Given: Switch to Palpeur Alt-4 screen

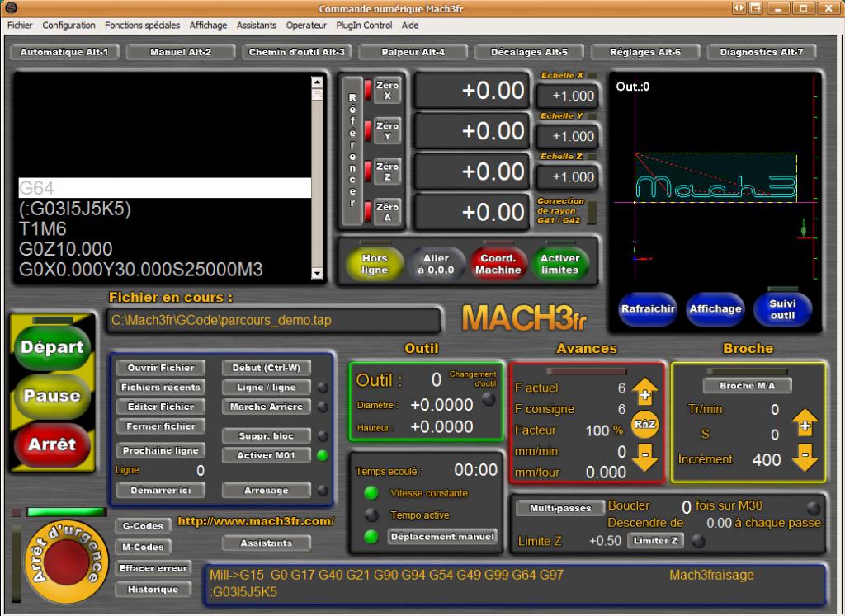Looking at the screenshot, I should (413, 52).
